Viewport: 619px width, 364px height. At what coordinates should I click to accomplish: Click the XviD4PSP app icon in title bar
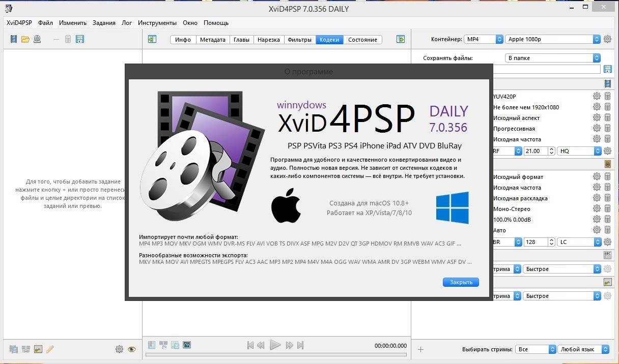pos(9,9)
